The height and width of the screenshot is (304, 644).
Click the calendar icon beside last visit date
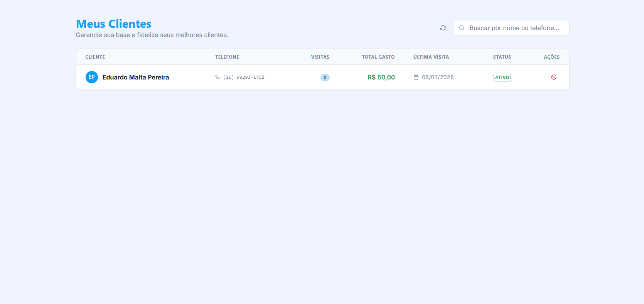pos(416,77)
